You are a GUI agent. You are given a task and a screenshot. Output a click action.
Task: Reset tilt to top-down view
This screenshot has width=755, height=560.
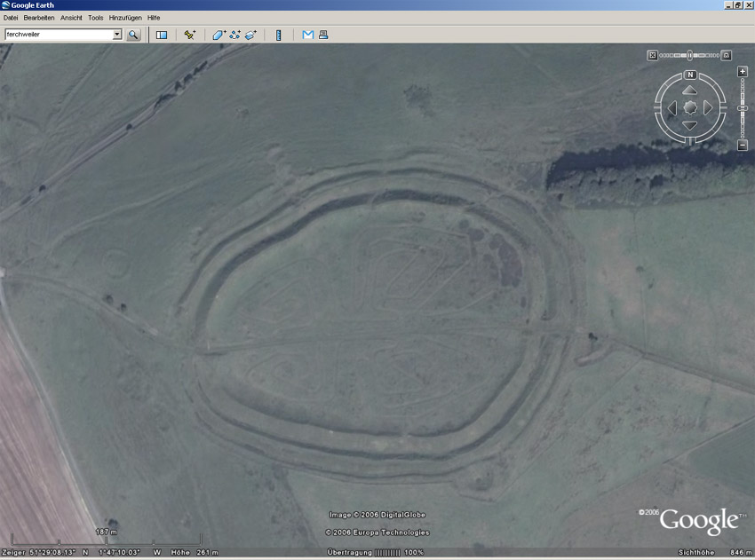point(652,55)
